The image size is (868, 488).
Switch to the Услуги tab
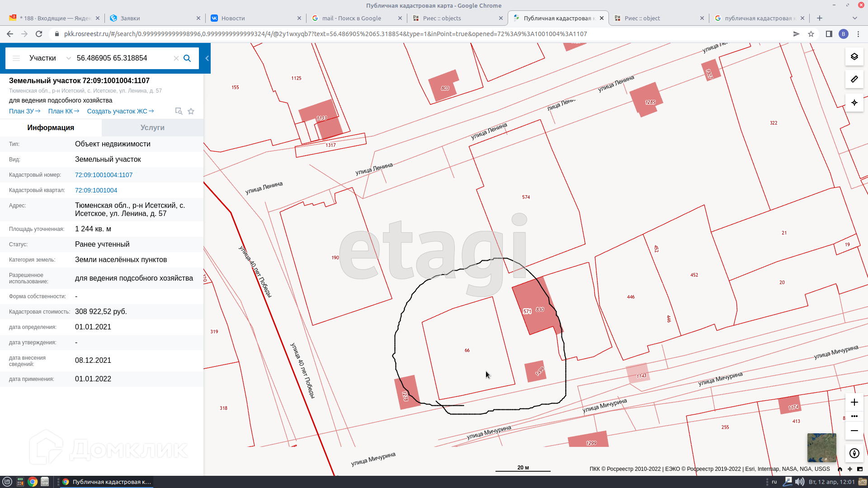coord(152,127)
